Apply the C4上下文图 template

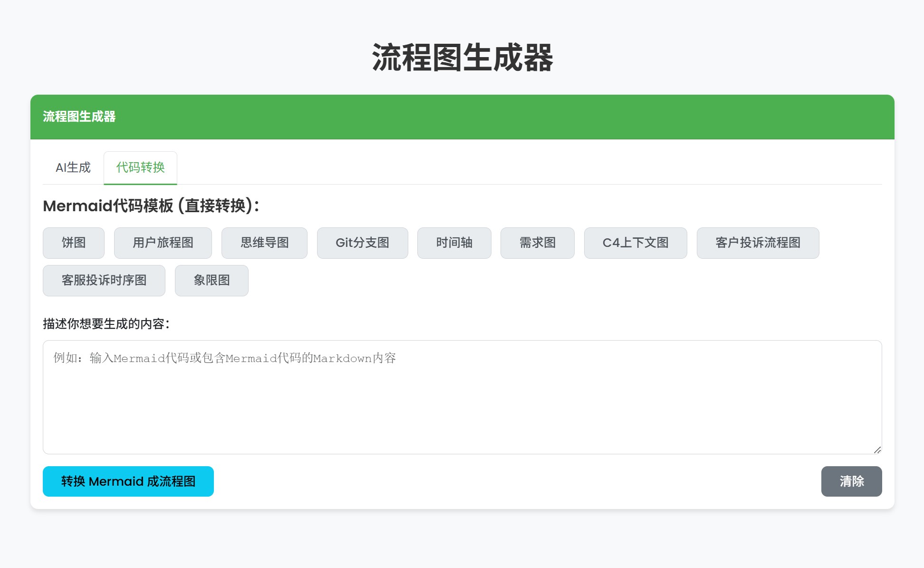(x=635, y=243)
